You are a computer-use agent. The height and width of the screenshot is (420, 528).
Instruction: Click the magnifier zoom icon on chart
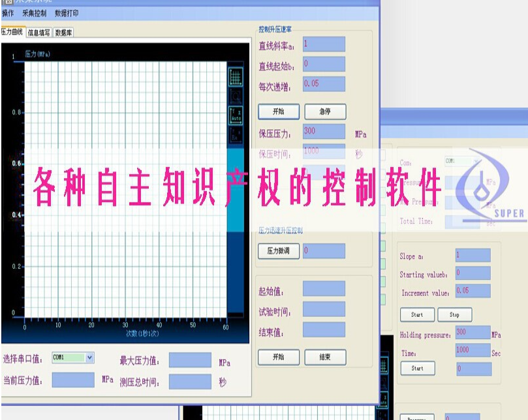click(x=236, y=97)
